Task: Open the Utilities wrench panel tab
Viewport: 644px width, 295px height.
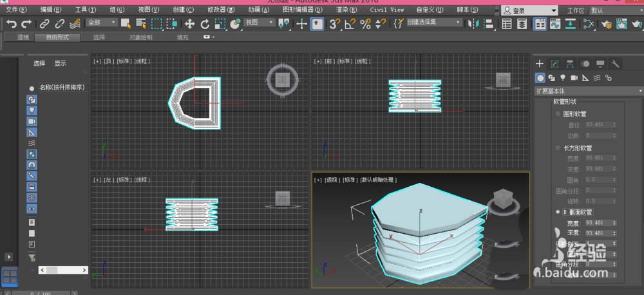Action: 615,64
